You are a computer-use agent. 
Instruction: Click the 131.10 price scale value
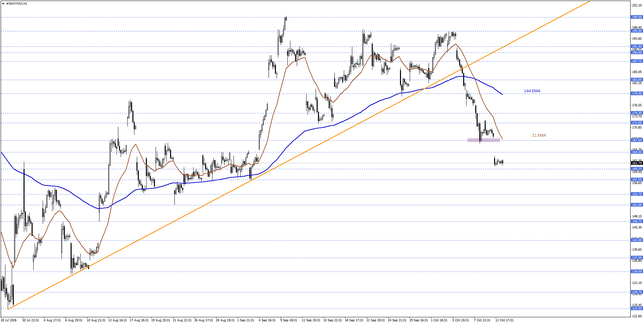[637, 283]
